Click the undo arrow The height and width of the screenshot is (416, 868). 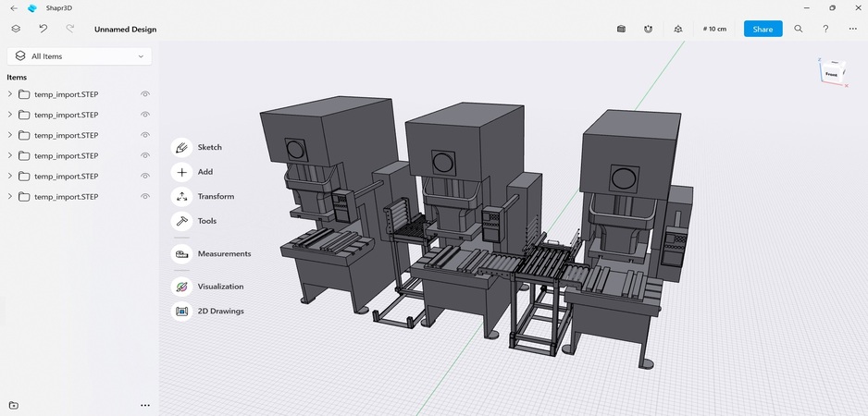pos(43,29)
